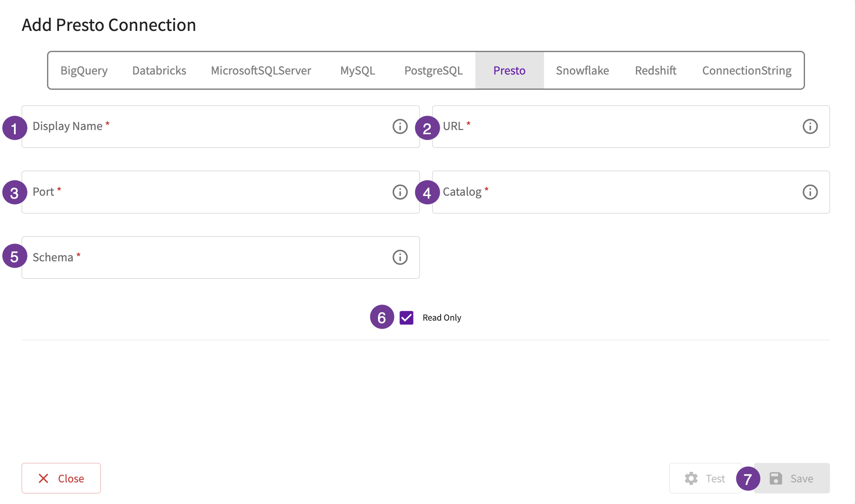This screenshot has width=855, height=504.
Task: Focus the Catalog input field
Action: tap(631, 192)
